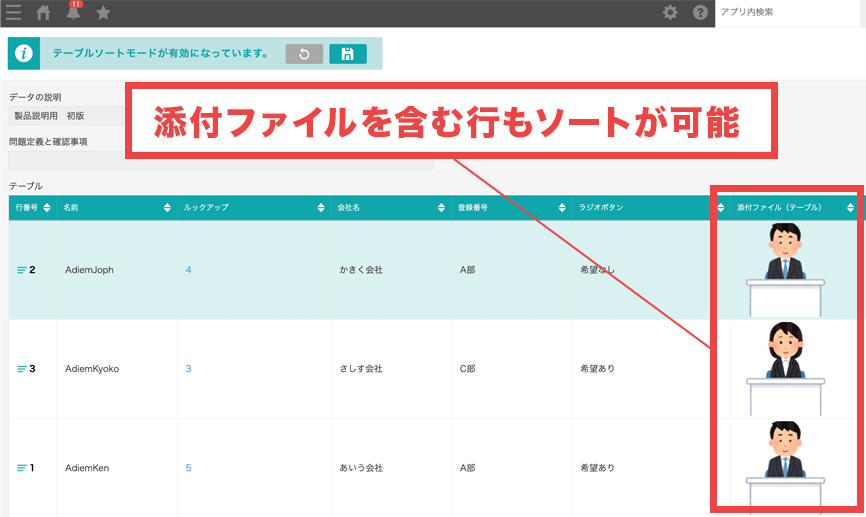Open the settings gear icon

pos(670,13)
